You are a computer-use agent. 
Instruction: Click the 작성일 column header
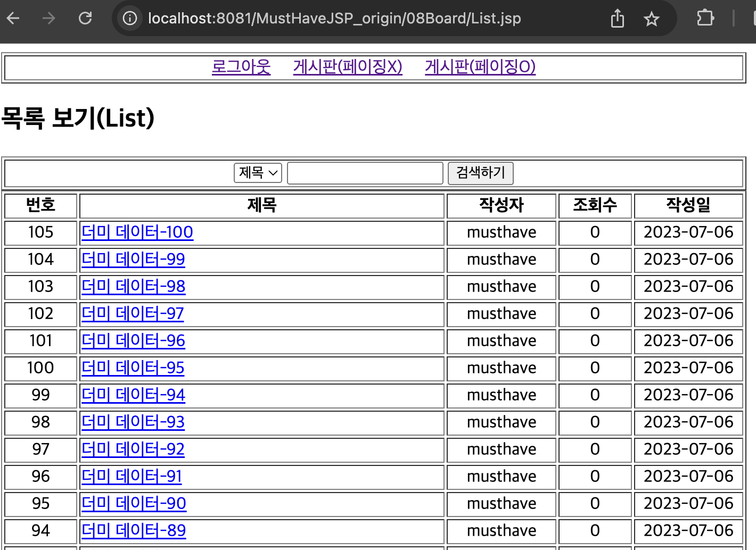click(x=688, y=205)
